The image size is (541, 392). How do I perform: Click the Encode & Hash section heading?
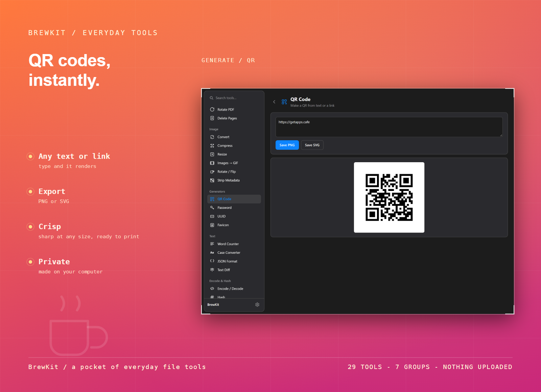[220, 281]
